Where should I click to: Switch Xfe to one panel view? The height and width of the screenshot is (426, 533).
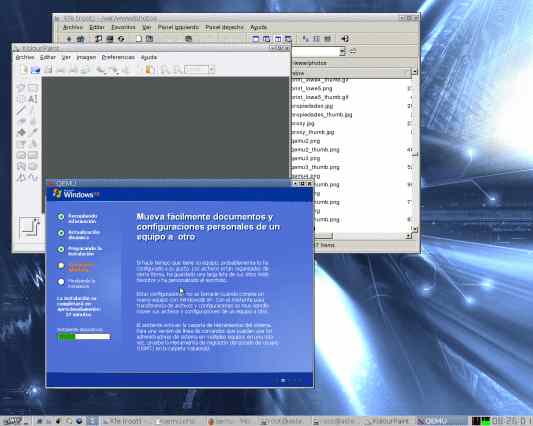coord(255,39)
